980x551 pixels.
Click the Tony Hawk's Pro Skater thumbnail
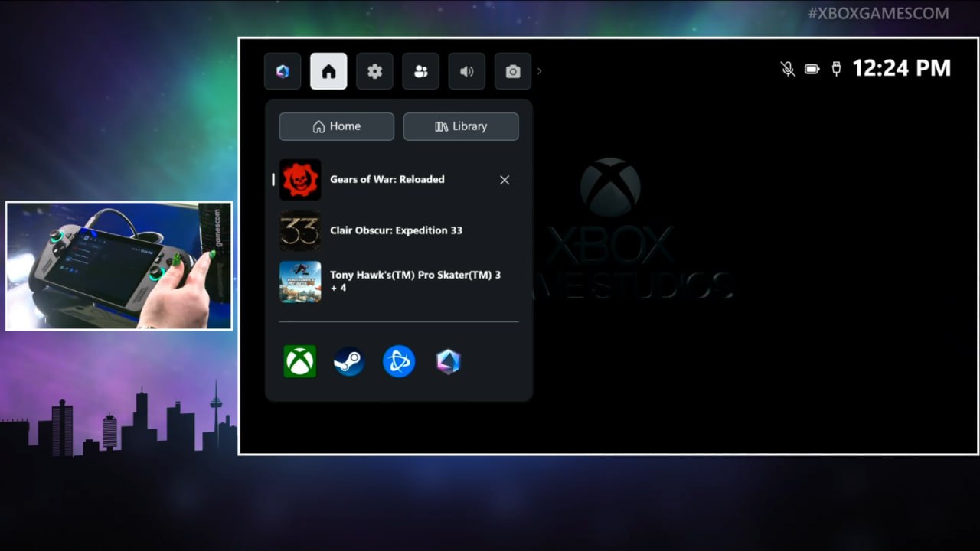tap(300, 282)
